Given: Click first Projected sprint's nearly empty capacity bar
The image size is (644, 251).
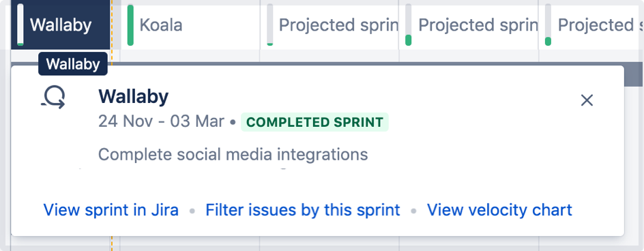Looking at the screenshot, I should [x=270, y=25].
